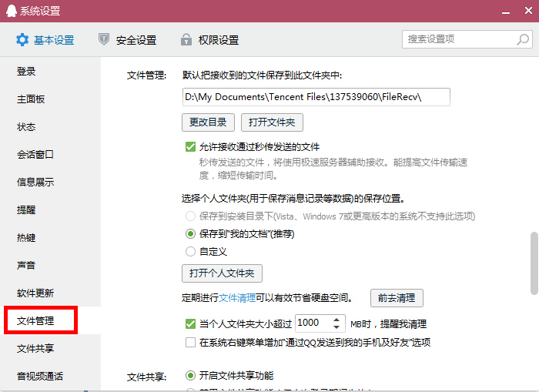The width and height of the screenshot is (539, 392).
Task: Increase folder size limit with up arrow
Action: click(336, 320)
